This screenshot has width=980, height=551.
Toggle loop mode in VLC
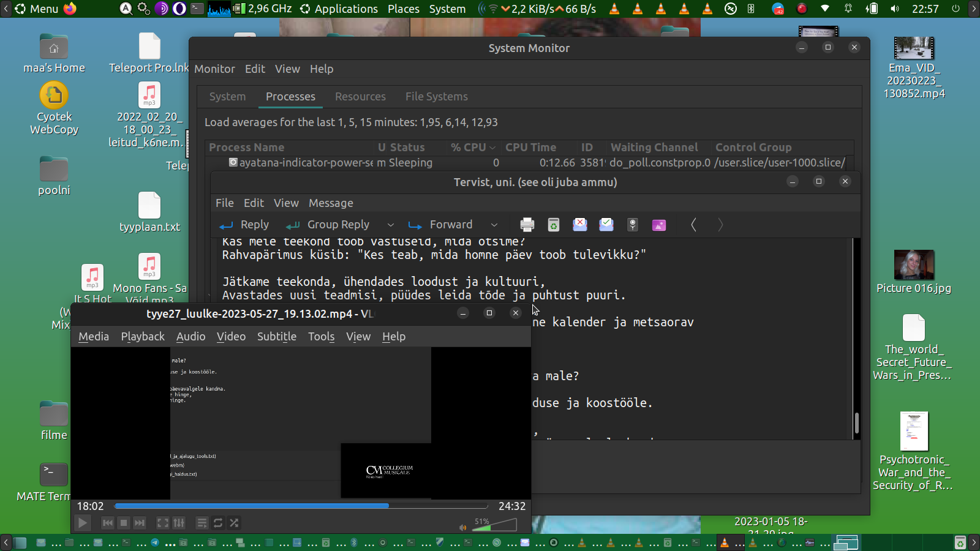tap(218, 523)
